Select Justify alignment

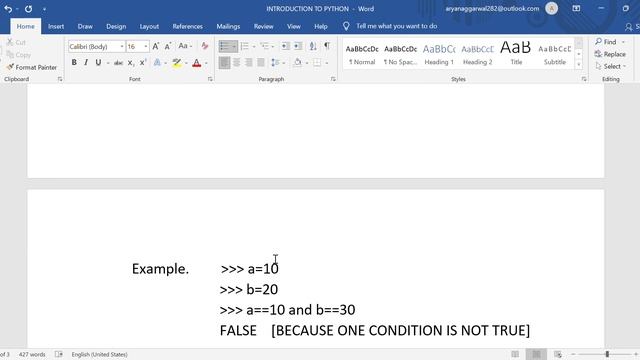[261, 63]
